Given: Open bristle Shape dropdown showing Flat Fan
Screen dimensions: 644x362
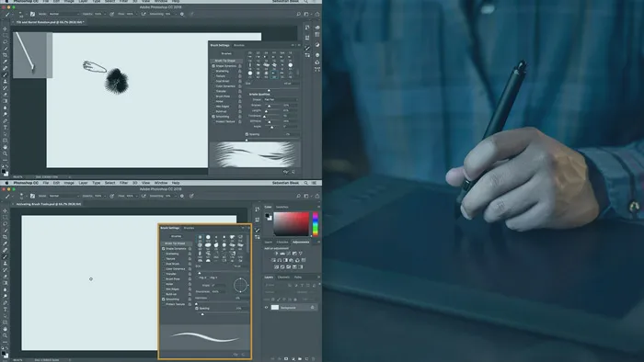Looking at the screenshot, I should click(281, 99).
